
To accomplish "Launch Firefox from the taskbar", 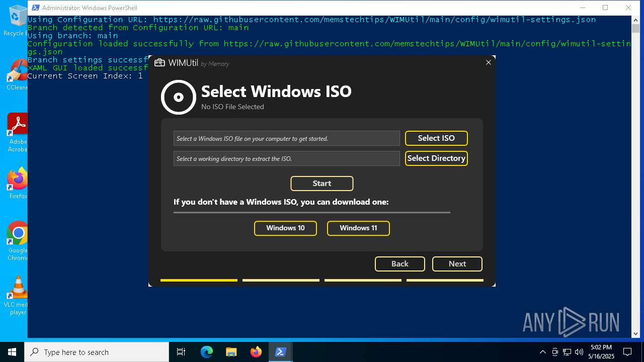I will [256, 352].
